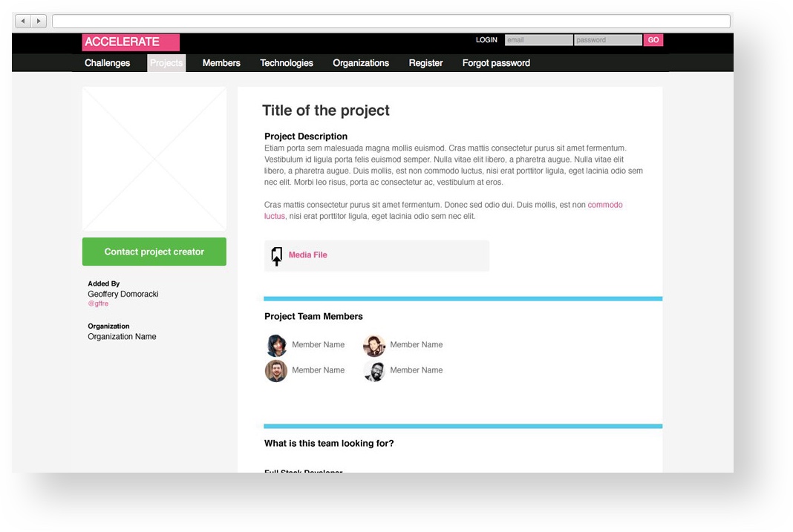Click the email login field
The width and height of the screenshot is (793, 532).
(538, 40)
